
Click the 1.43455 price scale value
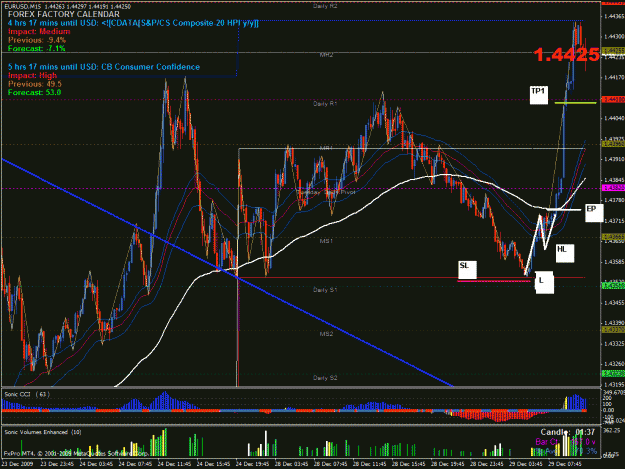tap(614, 303)
